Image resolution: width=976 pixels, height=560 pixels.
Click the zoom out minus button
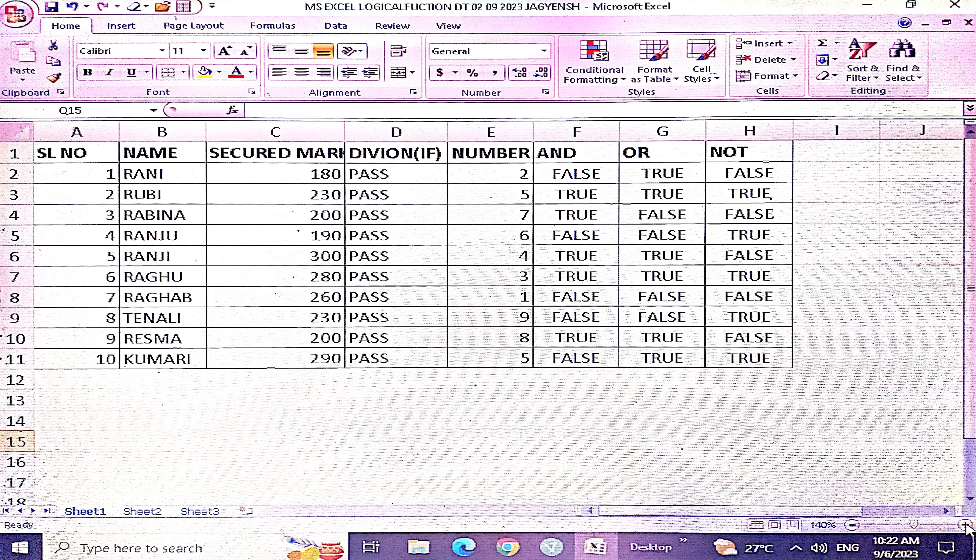point(852,525)
